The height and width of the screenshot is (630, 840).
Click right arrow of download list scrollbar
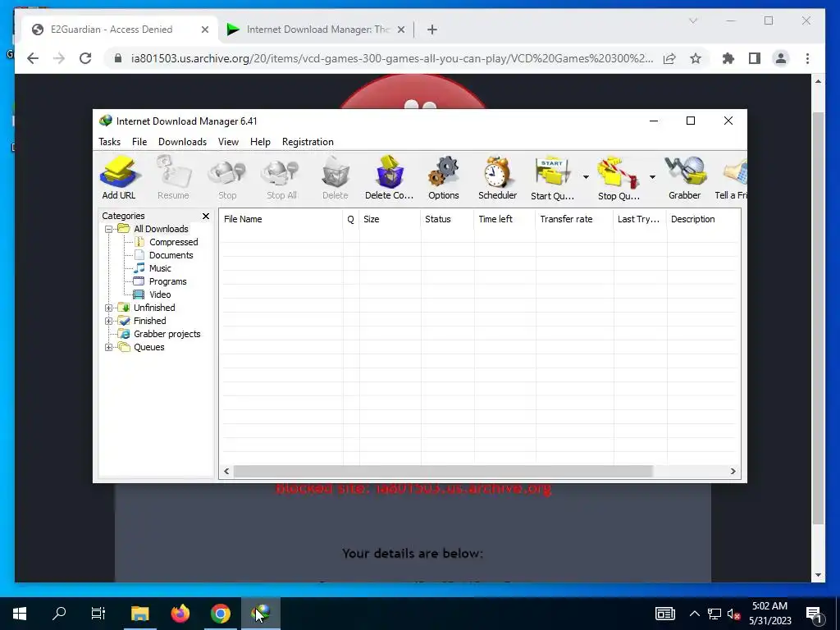pos(733,472)
